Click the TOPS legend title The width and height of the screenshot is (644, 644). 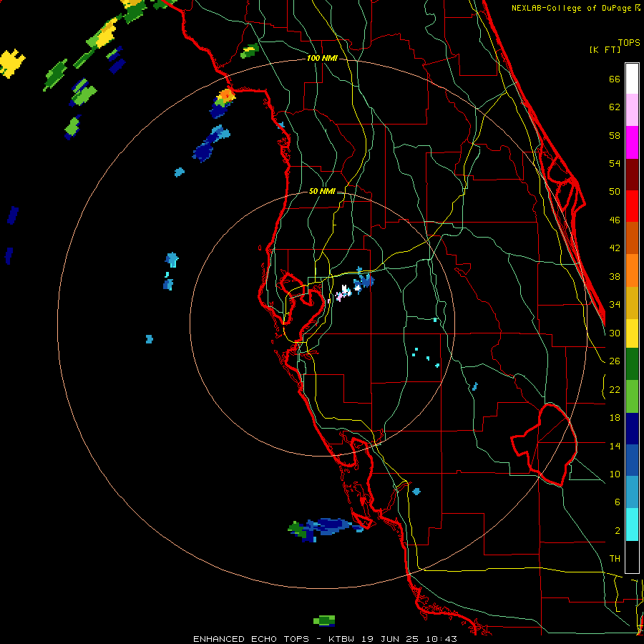pos(629,42)
